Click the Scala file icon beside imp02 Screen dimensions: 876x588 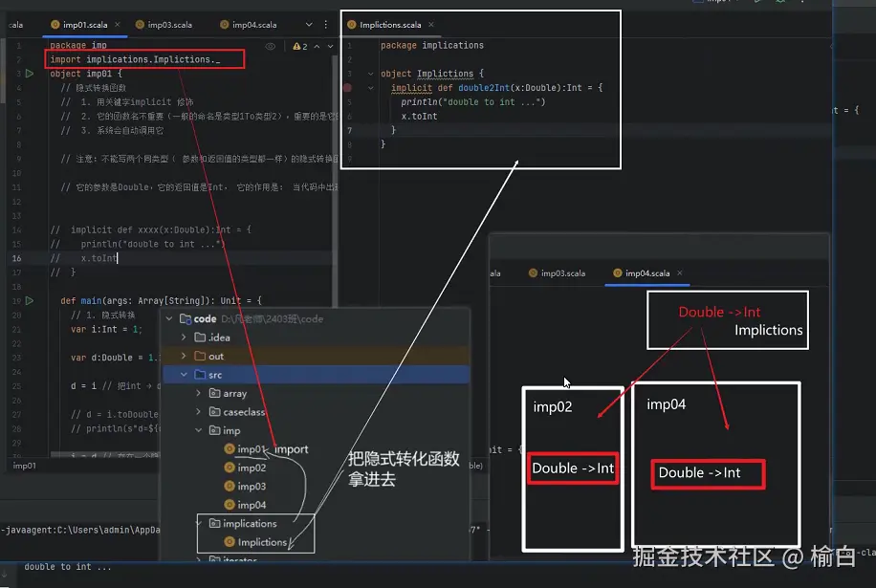(229, 469)
